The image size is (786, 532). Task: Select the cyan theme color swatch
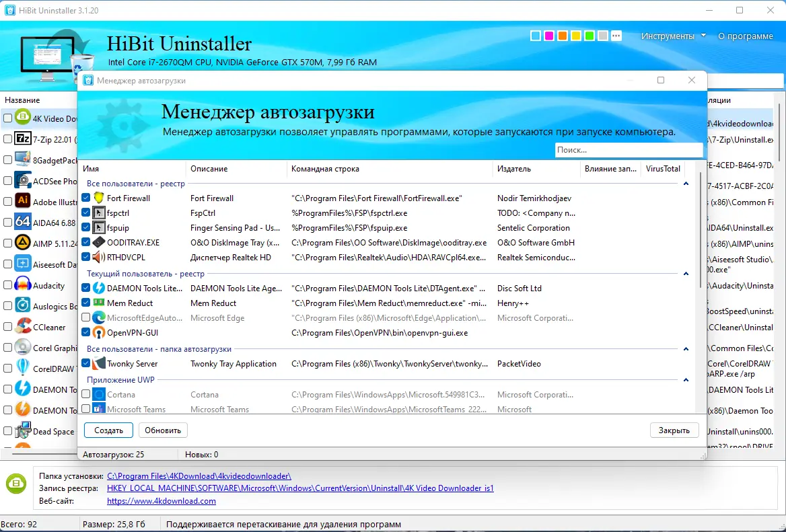[536, 36]
